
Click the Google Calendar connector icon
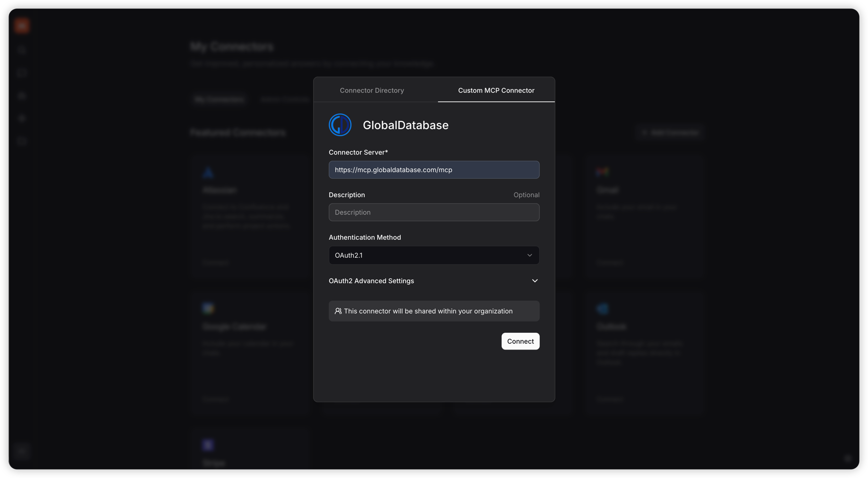[x=208, y=308]
